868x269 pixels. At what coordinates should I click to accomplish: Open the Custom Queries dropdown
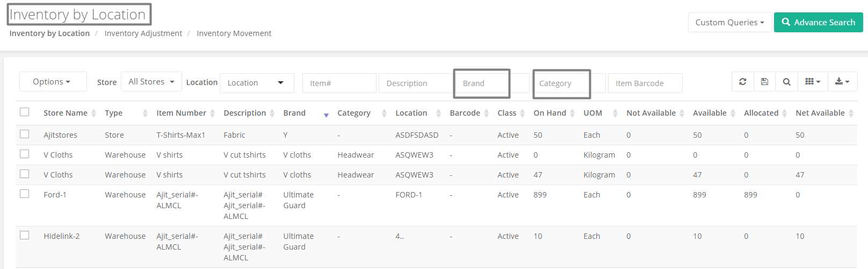point(729,23)
